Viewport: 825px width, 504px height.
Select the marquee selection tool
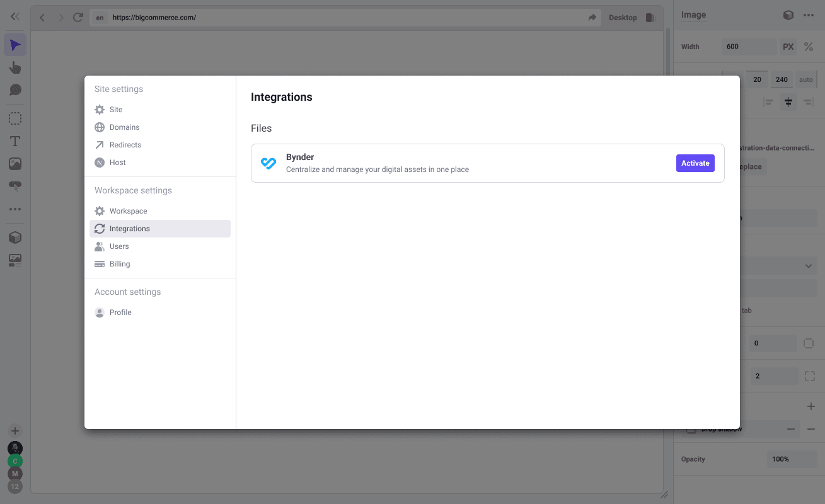click(15, 118)
